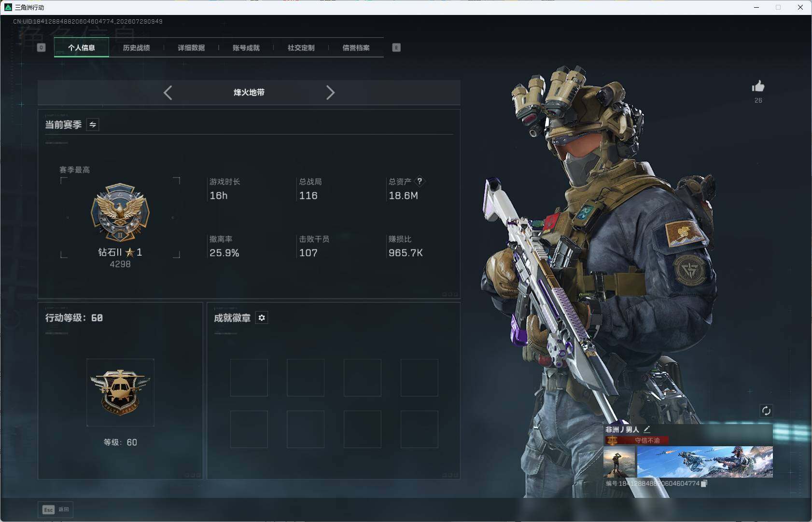Click the level 60 helicopter badge
This screenshot has width=812, height=522.
tap(120, 392)
